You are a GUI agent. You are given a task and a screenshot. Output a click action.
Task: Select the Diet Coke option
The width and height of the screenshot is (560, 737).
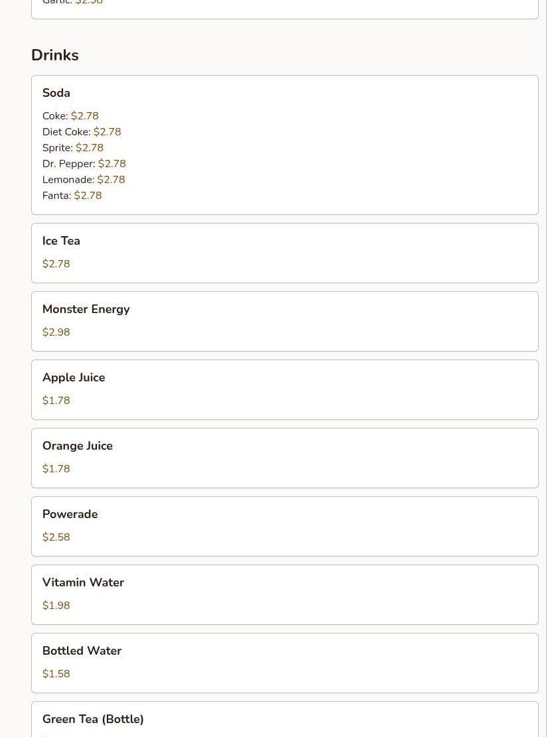point(81,132)
